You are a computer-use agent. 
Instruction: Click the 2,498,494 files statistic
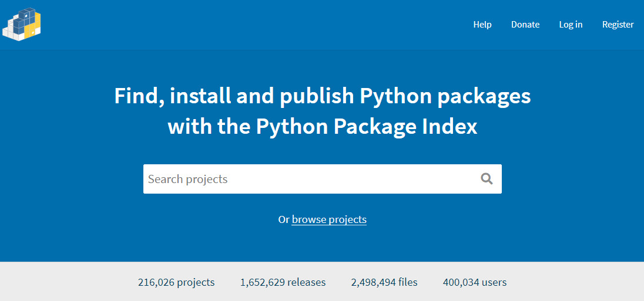(x=384, y=282)
